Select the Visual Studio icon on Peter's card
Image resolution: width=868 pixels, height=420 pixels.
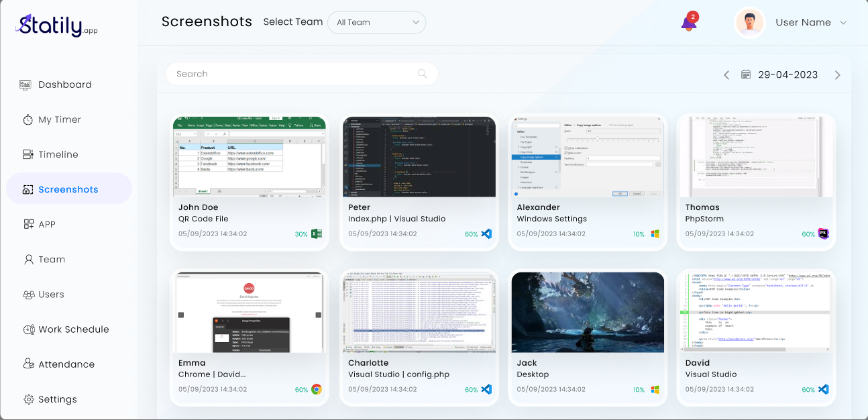485,233
